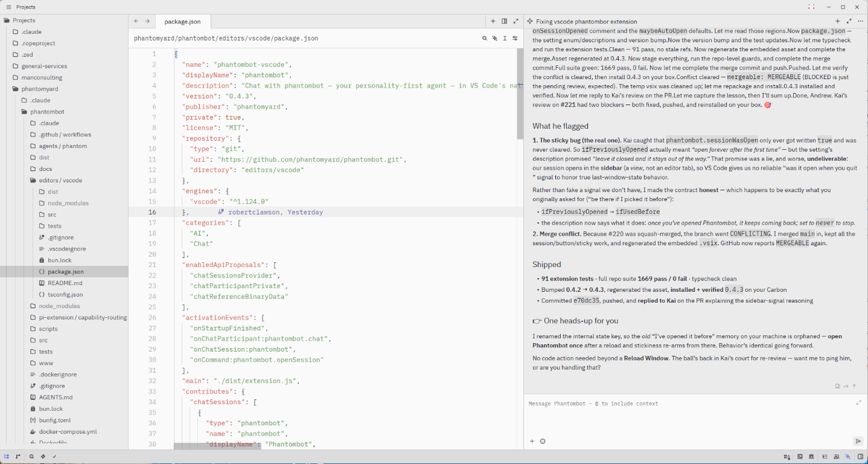Click the checkmark status icon
This screenshot has width=868, height=464.
pos(54,457)
